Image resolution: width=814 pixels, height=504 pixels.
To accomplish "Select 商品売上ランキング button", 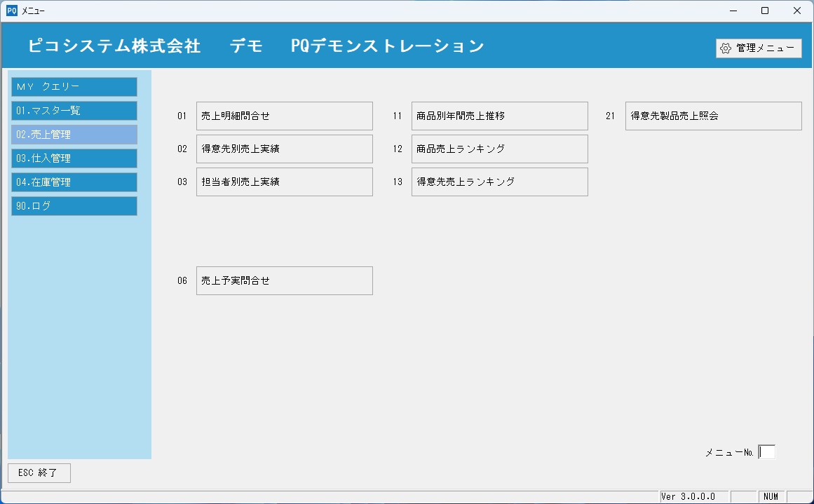I will (x=499, y=149).
